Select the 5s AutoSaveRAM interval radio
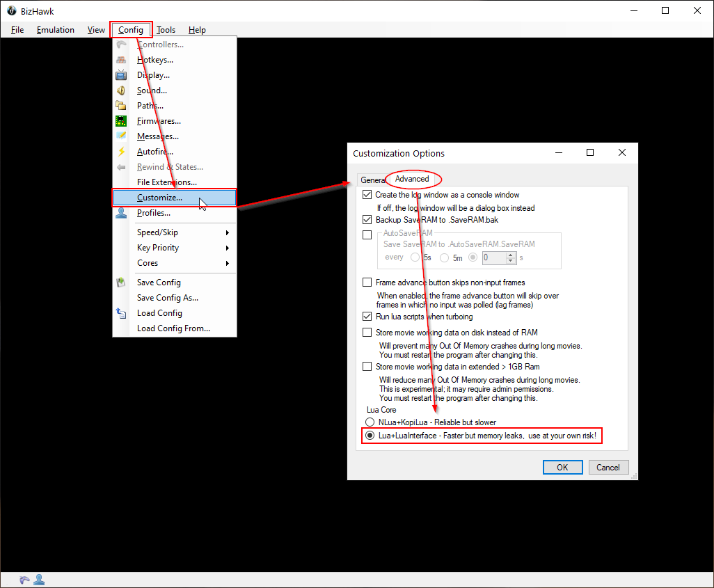The height and width of the screenshot is (588, 714). click(x=415, y=257)
